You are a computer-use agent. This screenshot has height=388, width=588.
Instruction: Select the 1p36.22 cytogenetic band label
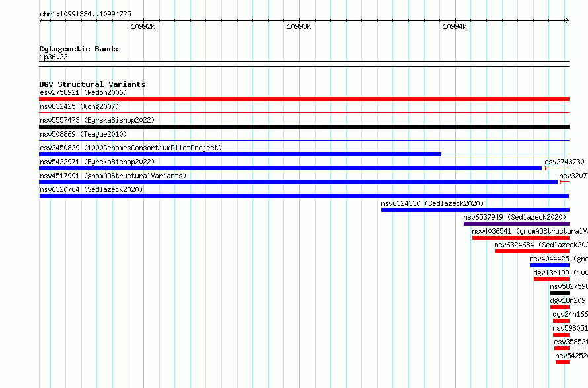[x=54, y=57]
